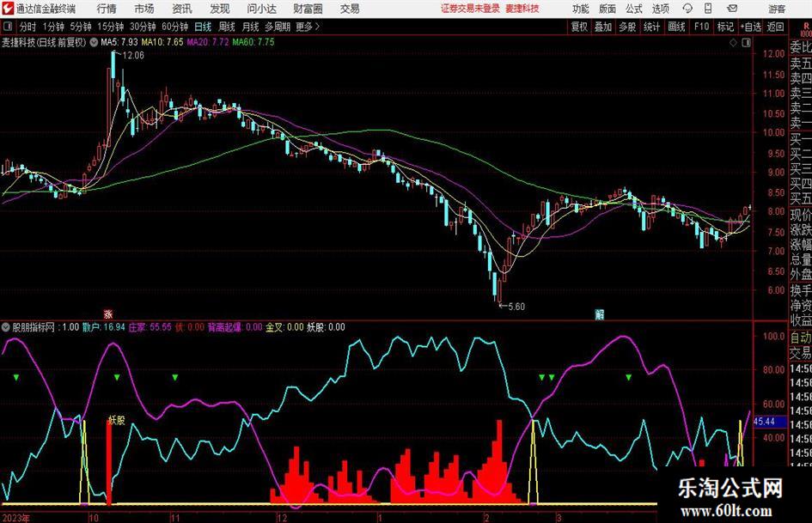Add stock with +自选 button

[750, 27]
